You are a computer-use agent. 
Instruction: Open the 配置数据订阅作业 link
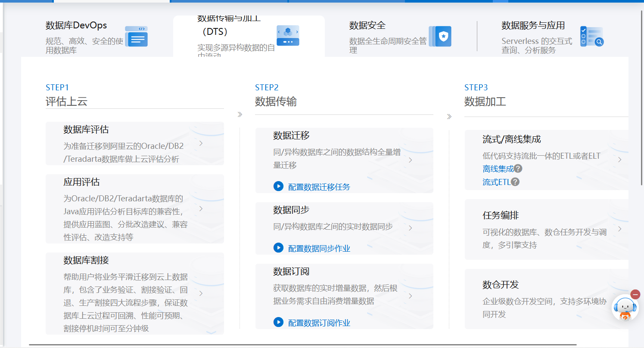click(x=319, y=323)
